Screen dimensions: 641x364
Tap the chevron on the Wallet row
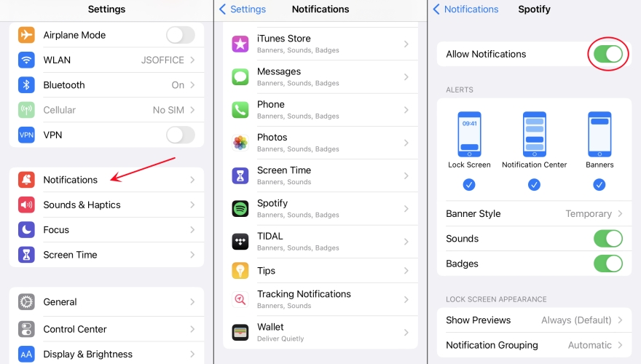click(406, 333)
